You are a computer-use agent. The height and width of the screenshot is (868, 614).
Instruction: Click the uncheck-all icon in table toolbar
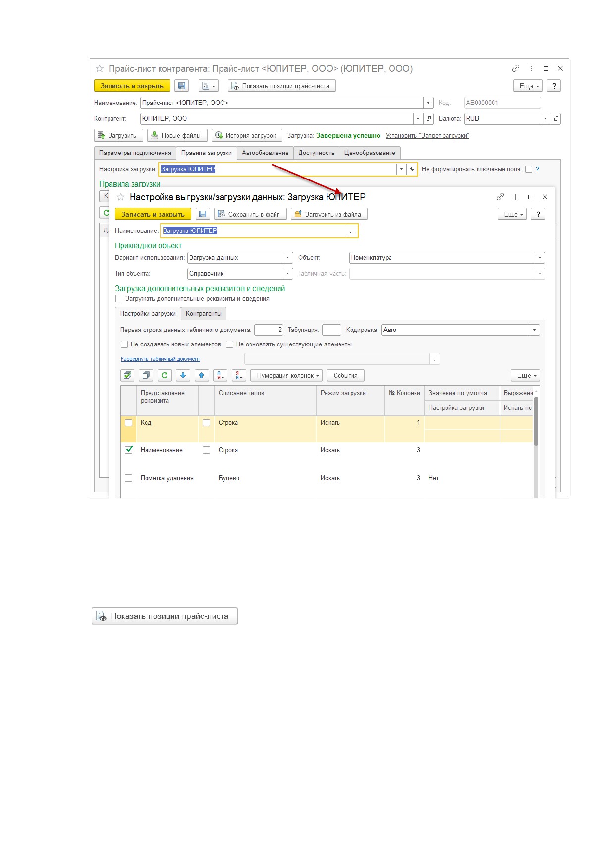coord(146,376)
